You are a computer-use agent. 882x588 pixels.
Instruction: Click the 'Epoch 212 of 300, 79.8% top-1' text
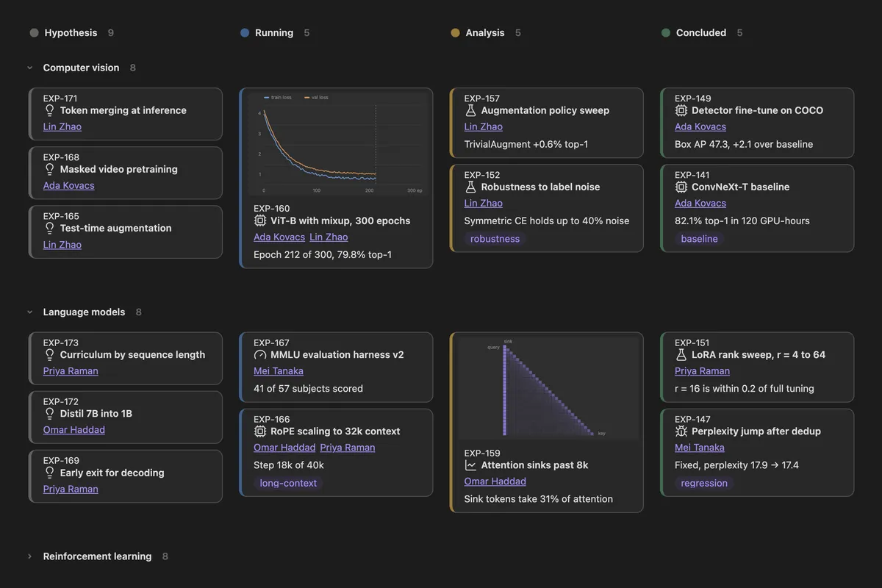(x=323, y=254)
